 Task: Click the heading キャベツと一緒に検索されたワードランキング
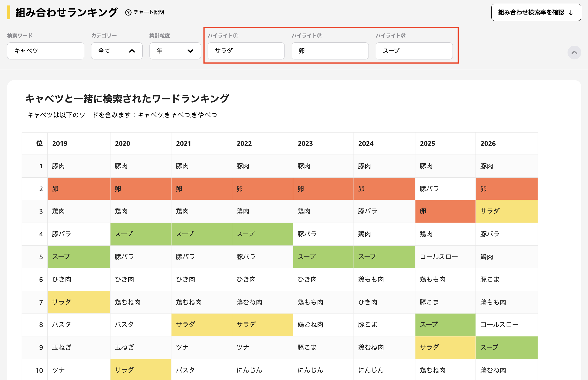127,99
